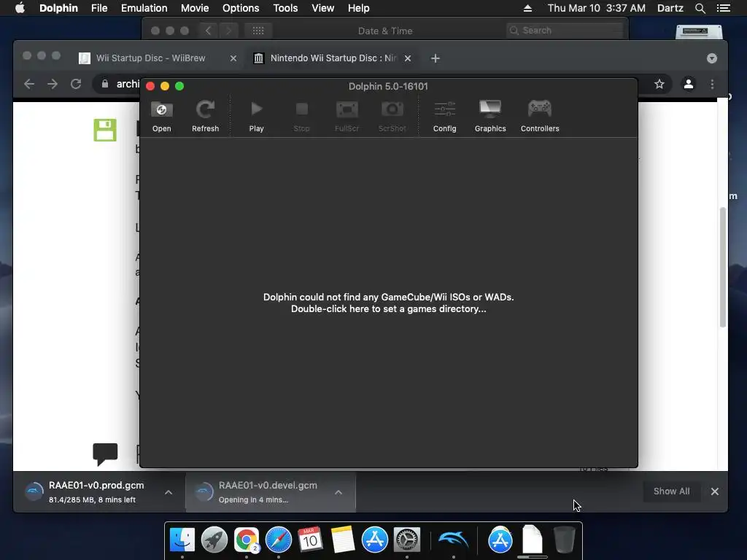The image size is (747, 560).
Task: Bookmark this page with the star icon
Action: (659, 85)
